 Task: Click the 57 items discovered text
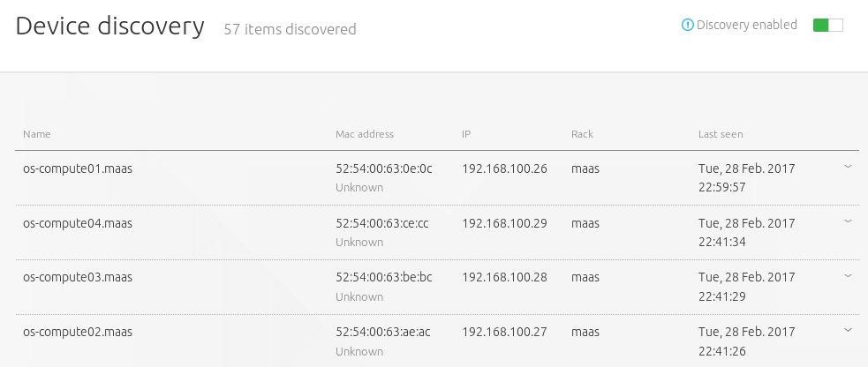click(x=290, y=29)
